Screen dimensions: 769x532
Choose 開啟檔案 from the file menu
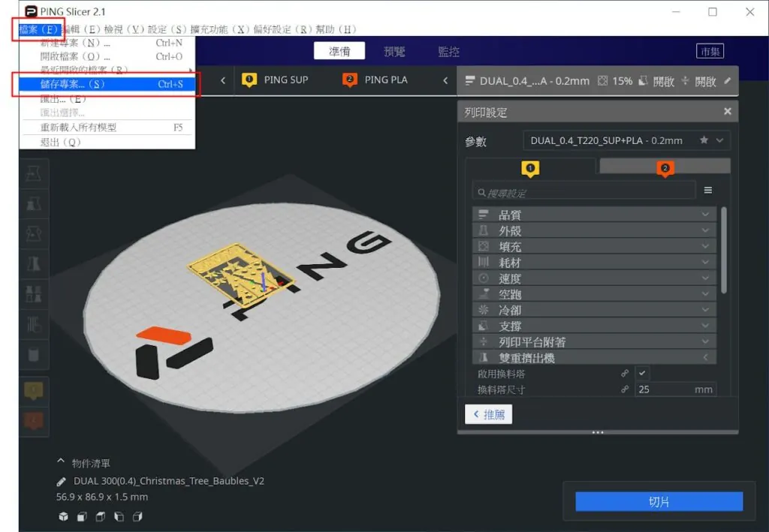tap(107, 56)
